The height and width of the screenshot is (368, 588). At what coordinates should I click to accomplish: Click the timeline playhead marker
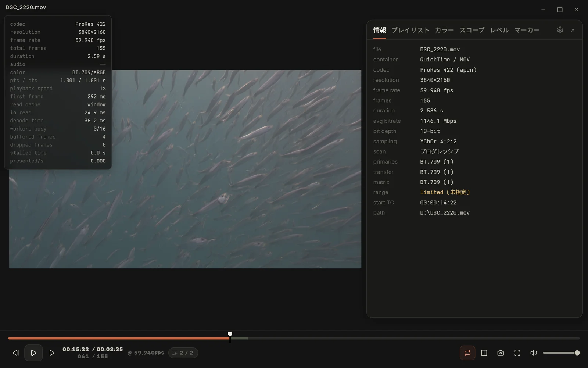click(230, 335)
